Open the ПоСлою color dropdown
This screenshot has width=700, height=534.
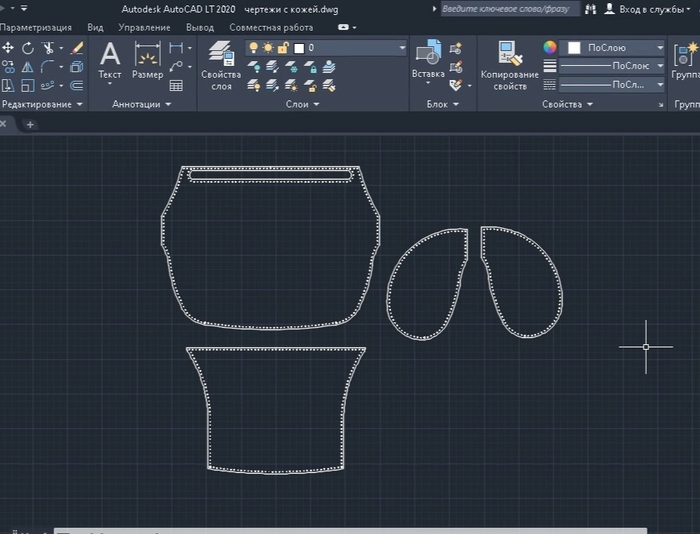point(660,48)
